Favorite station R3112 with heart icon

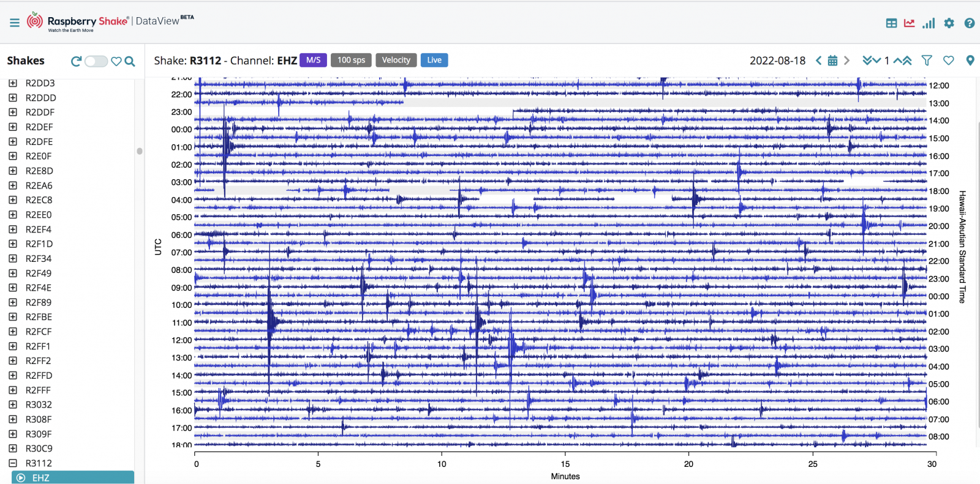pyautogui.click(x=949, y=61)
